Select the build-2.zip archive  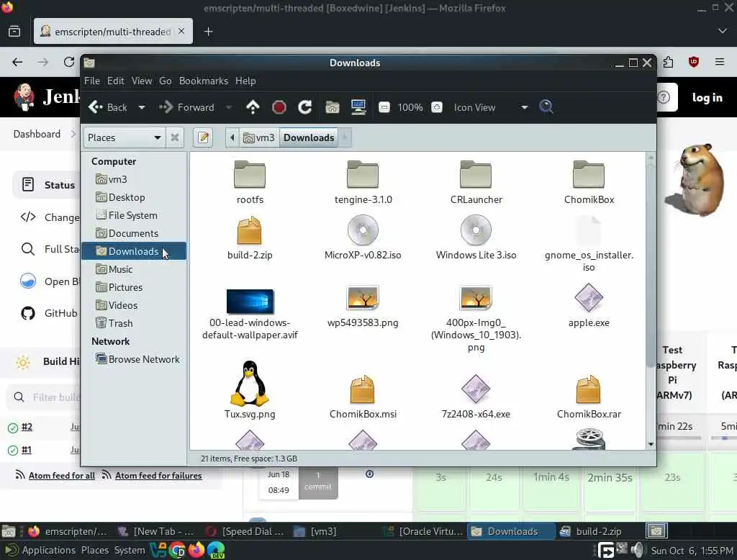[x=250, y=238]
